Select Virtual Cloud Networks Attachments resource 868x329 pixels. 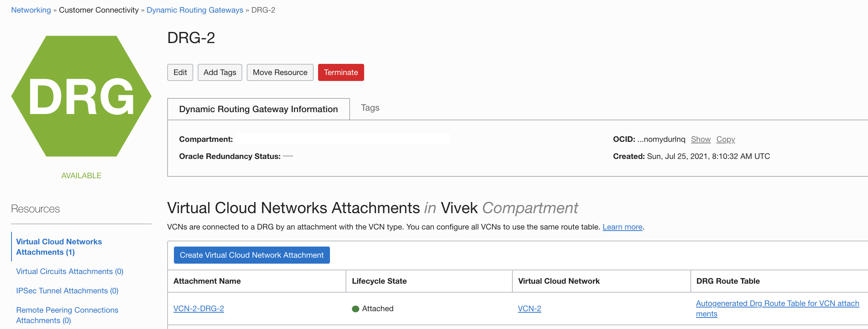click(x=59, y=247)
